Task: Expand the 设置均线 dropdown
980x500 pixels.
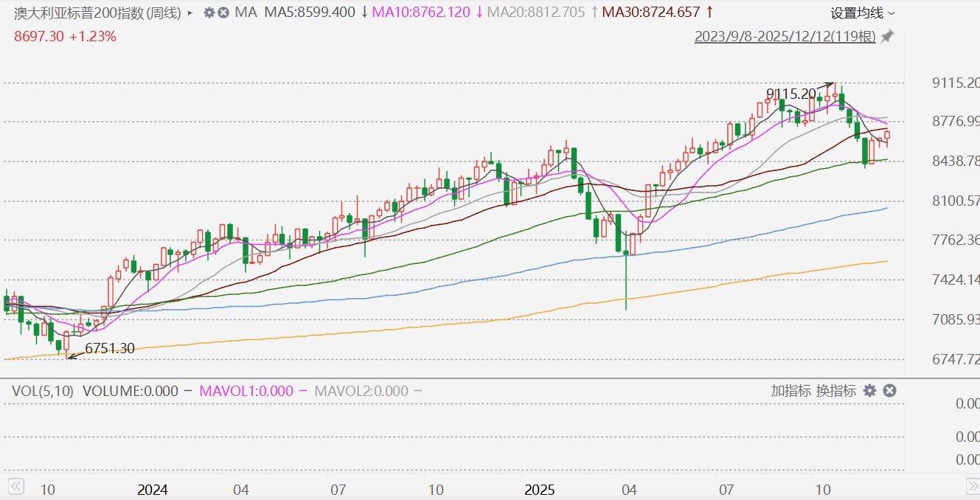Action: point(863,13)
